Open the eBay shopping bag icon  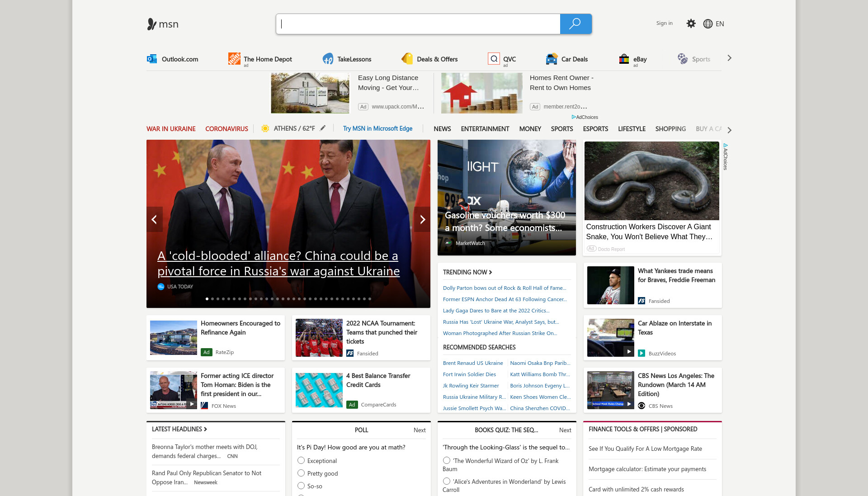624,59
